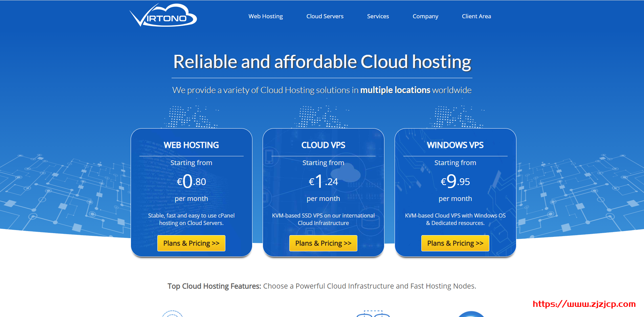This screenshot has width=644, height=317.
Task: Expand the Company navigation item
Action: (x=425, y=16)
